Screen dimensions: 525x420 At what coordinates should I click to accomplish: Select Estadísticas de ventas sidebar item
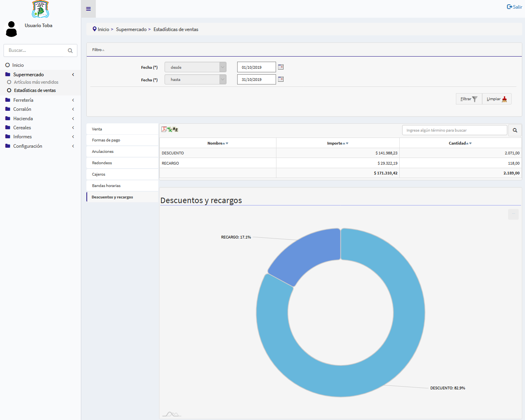coord(35,90)
